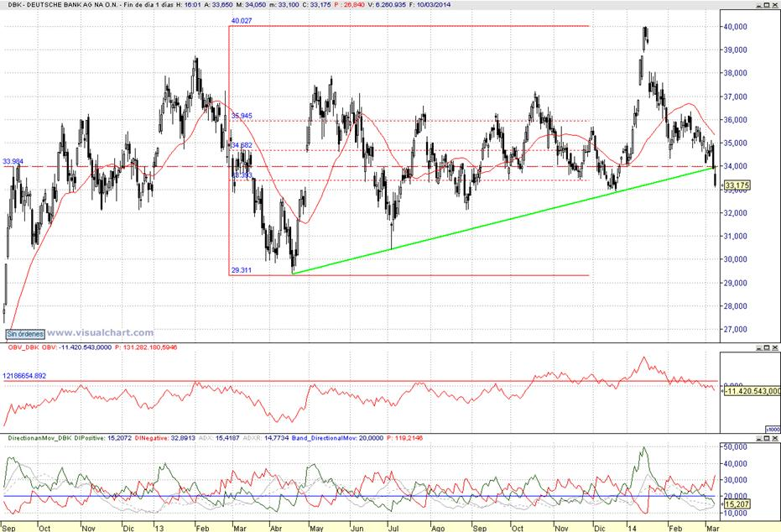Click the 33.984 horizontal line label
Viewport: 781px width, 532px height.
point(13,161)
